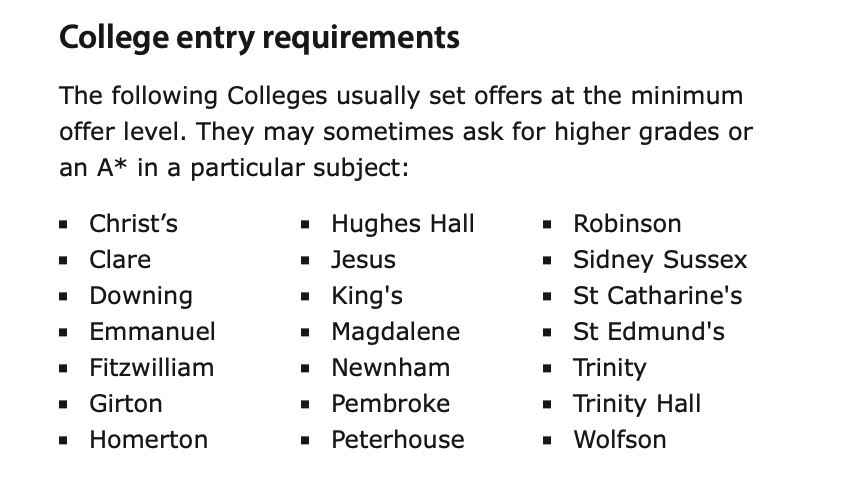Click Pembroke in the middle column
The width and height of the screenshot is (854, 494).
(x=391, y=404)
